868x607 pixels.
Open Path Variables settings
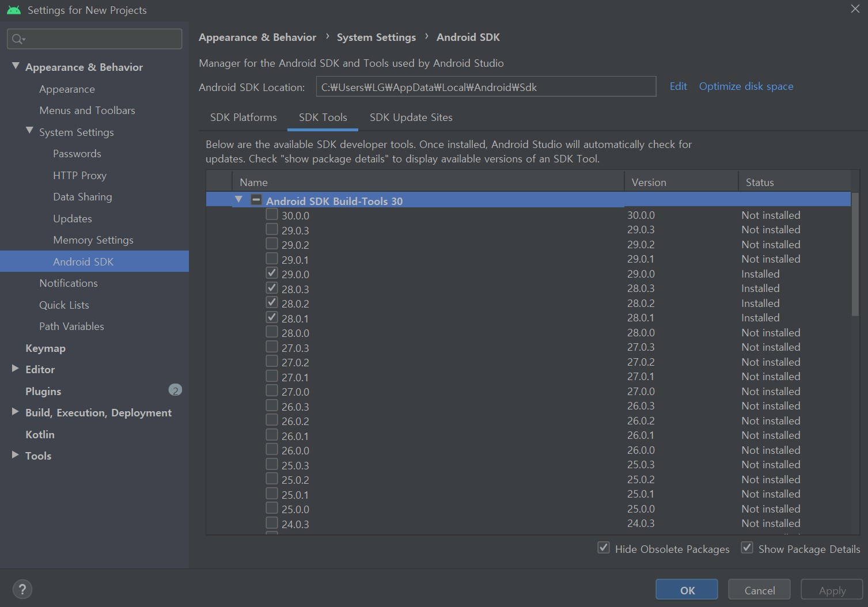71,327
